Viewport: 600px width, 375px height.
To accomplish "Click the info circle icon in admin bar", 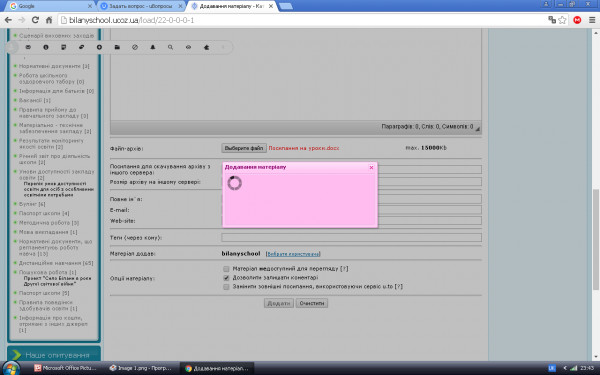I will [46, 47].
